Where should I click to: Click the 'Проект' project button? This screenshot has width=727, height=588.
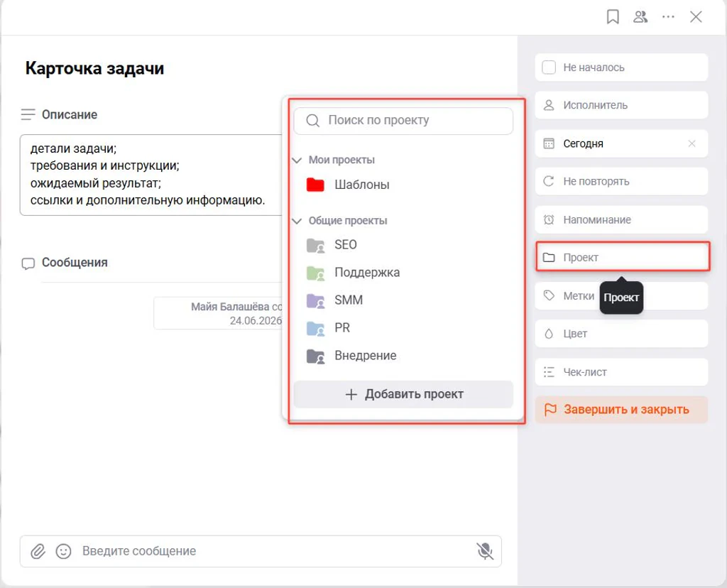coord(623,257)
